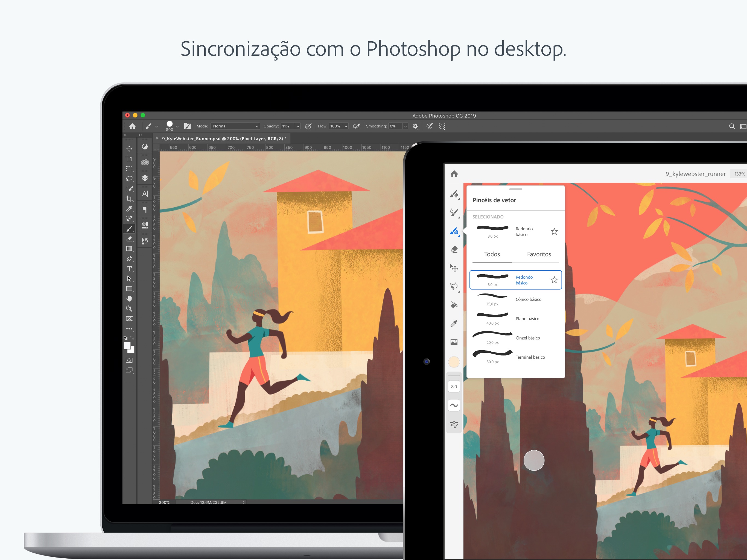Open the Photoshop search magnifier icon

coord(731,126)
